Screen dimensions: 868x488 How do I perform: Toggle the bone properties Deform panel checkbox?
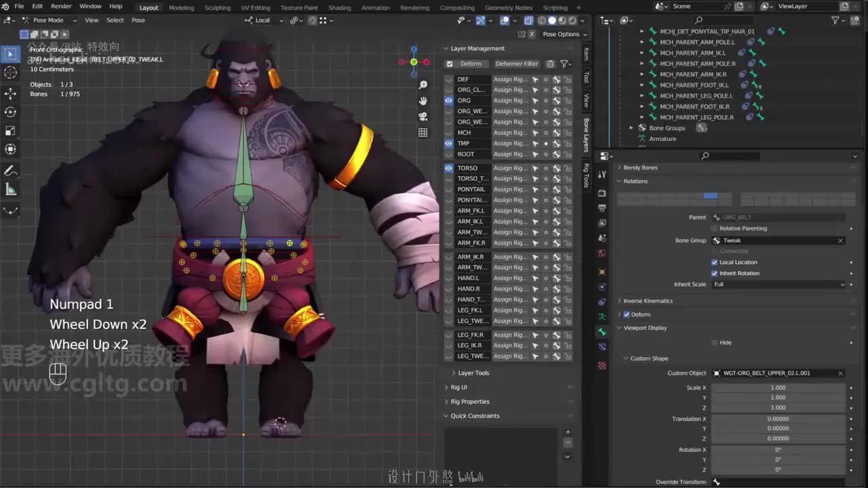pyautogui.click(x=627, y=314)
